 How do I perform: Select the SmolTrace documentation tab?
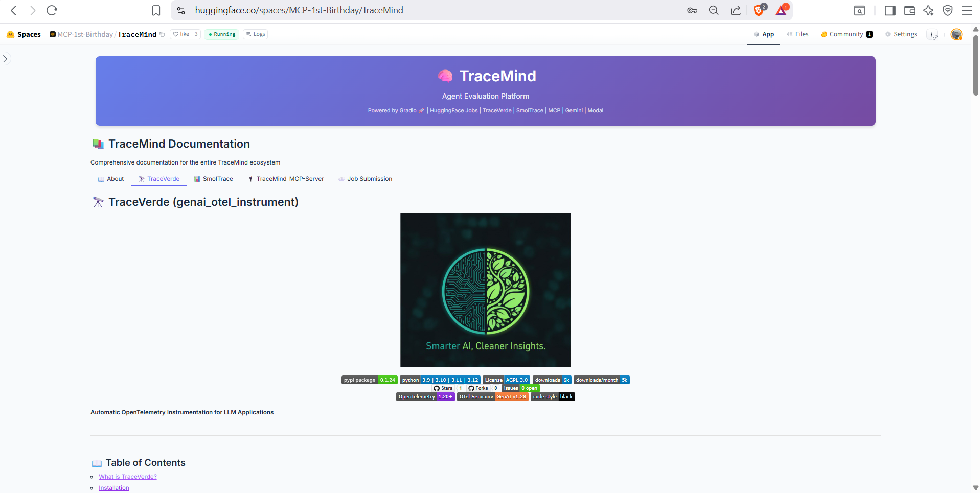(214, 179)
